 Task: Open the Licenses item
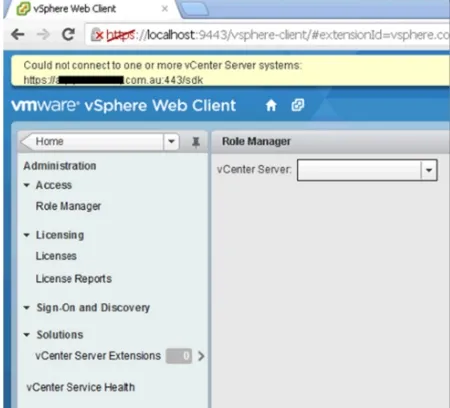56,256
